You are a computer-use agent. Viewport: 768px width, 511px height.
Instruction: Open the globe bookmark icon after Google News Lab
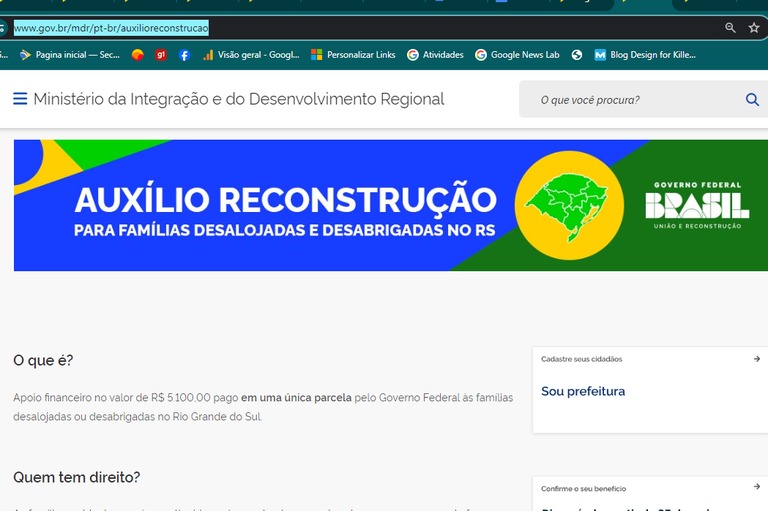point(577,55)
